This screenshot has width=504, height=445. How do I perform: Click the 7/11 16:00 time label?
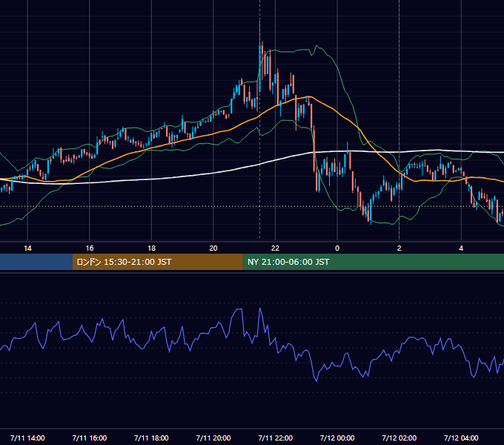(x=90, y=438)
